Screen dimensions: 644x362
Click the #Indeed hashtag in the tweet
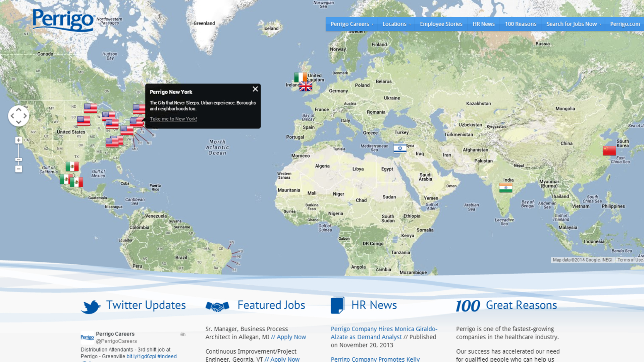(x=167, y=356)
